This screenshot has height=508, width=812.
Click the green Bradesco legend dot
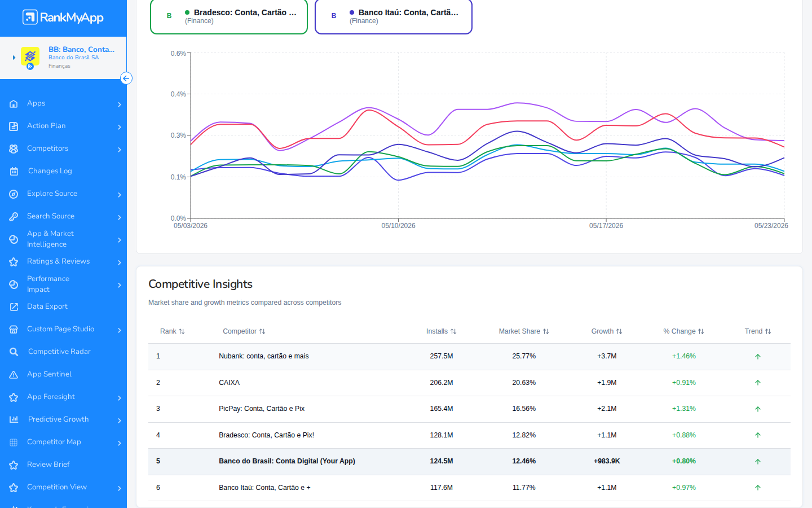click(x=187, y=12)
